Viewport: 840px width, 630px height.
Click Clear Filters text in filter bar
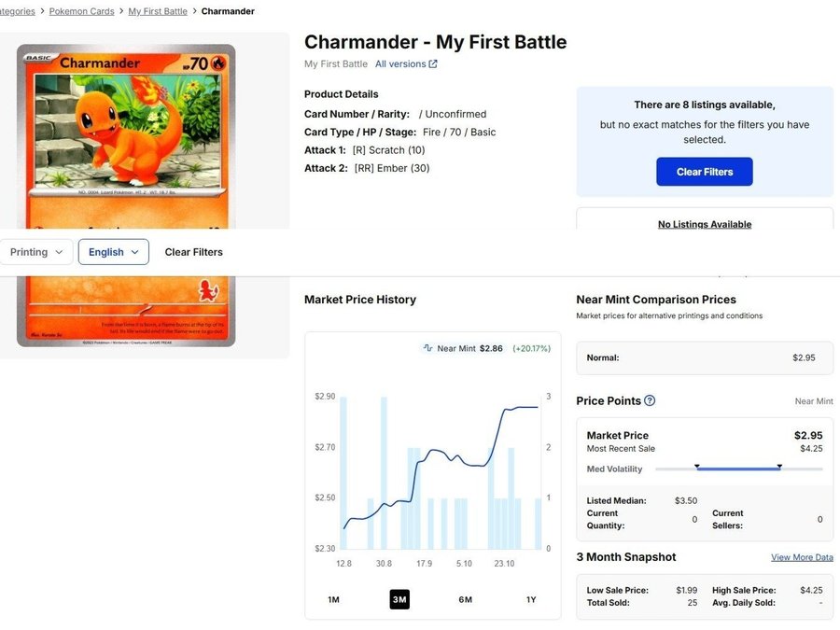pos(193,252)
